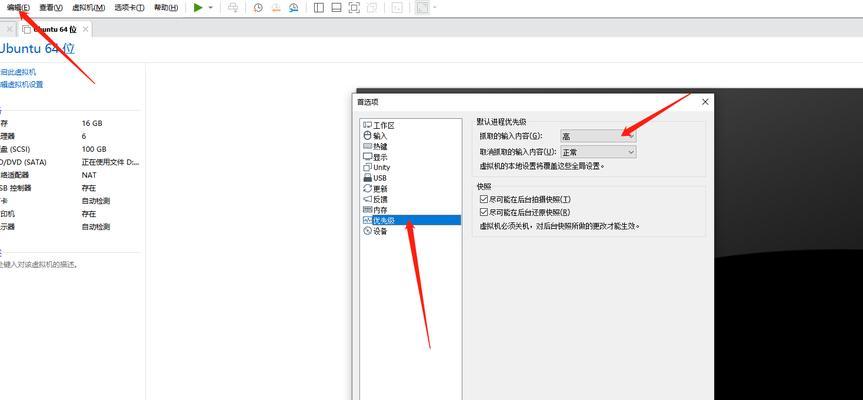Select the memory device row showing 16 GB
The height and width of the screenshot is (400, 863).
tap(70, 123)
